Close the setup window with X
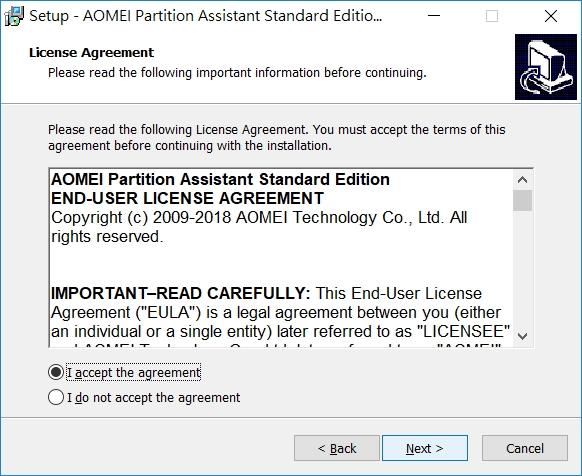 550,16
